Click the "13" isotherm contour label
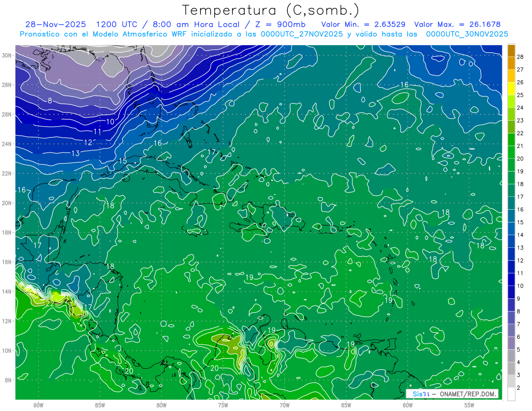Image resolution: width=532 pixels, height=411 pixels. (75, 153)
